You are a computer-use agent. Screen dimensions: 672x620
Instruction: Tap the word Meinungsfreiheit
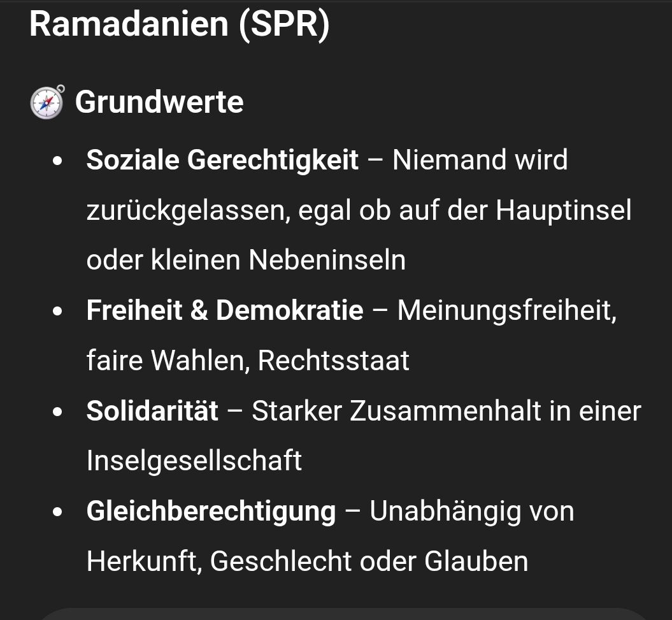click(506, 310)
